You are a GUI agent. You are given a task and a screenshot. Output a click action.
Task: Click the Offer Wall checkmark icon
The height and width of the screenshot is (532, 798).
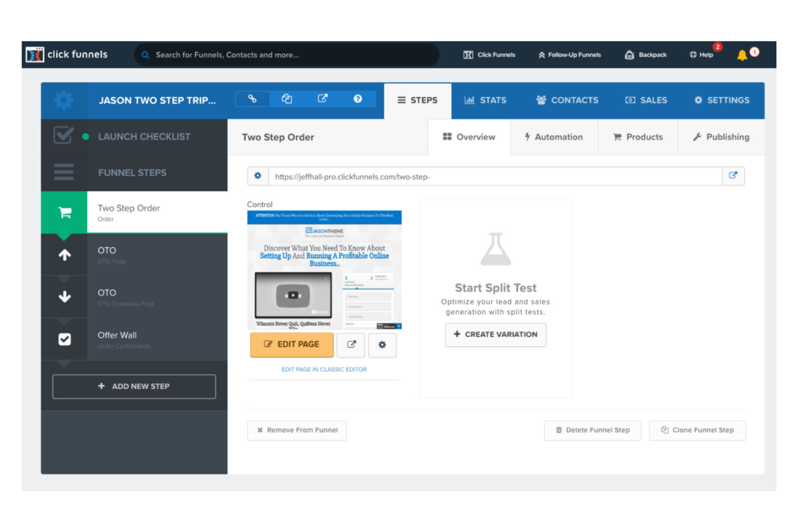(64, 339)
